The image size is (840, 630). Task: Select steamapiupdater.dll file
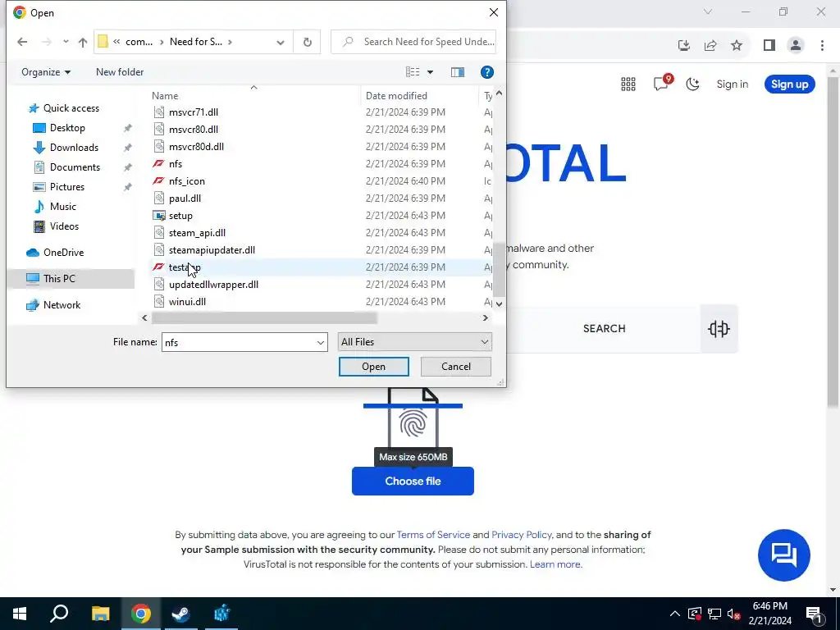[x=212, y=249]
